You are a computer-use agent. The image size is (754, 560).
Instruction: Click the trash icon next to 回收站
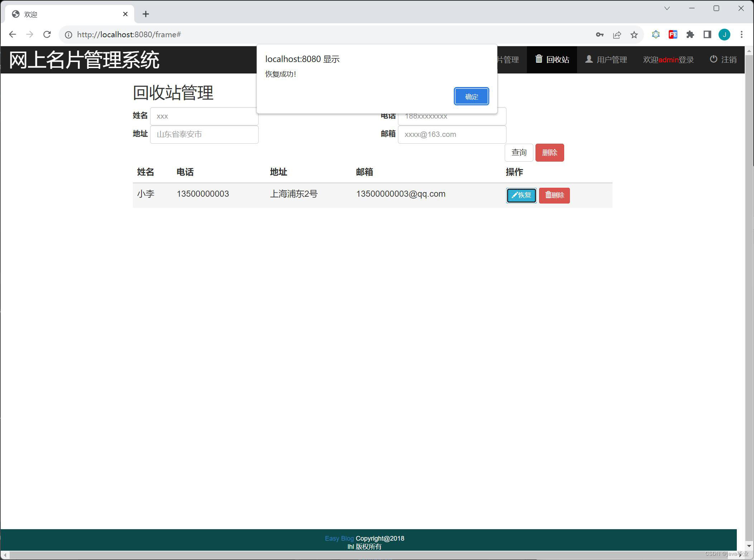[x=539, y=59]
